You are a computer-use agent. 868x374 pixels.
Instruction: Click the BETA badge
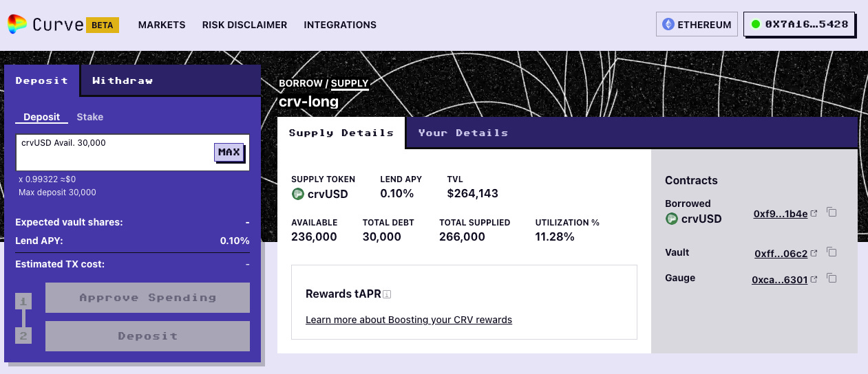[x=103, y=25]
